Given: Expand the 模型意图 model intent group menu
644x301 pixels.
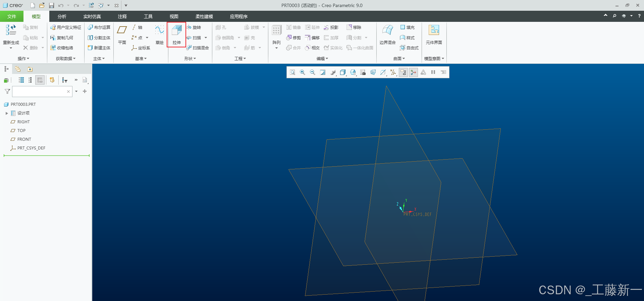Looking at the screenshot, I should (x=434, y=58).
